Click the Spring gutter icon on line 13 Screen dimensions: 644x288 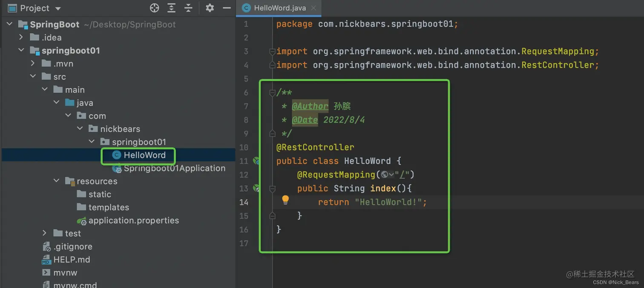tap(256, 188)
